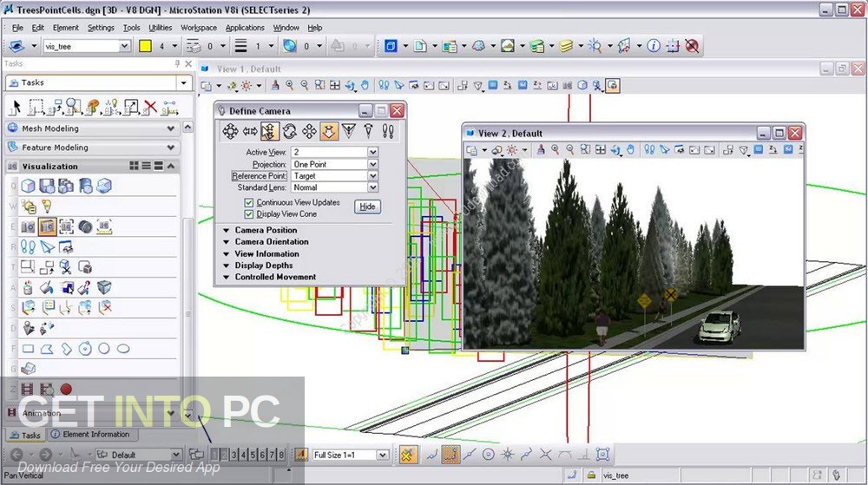Viewport: 868px width, 485px height.
Task: Expand the Display Depths section
Action: point(226,265)
